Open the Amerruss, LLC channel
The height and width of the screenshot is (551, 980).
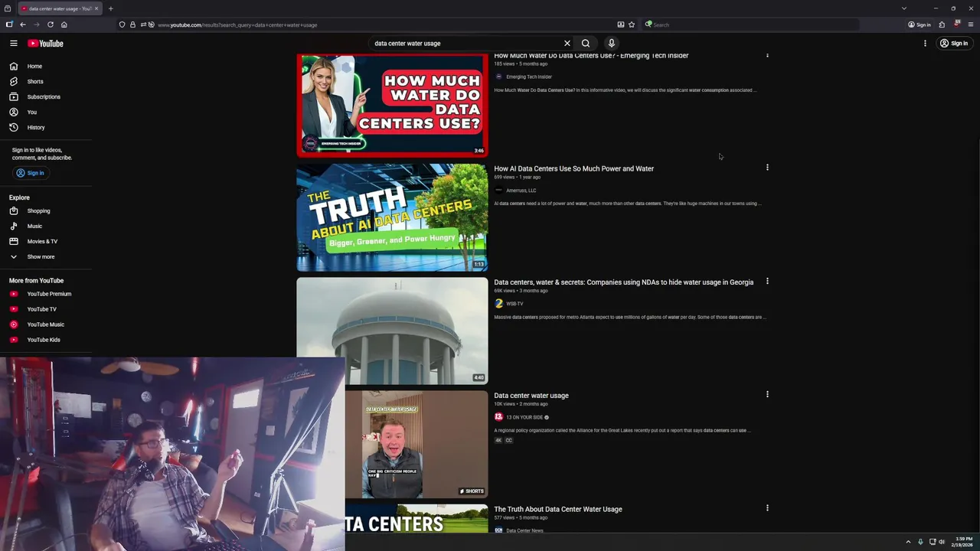[521, 191]
